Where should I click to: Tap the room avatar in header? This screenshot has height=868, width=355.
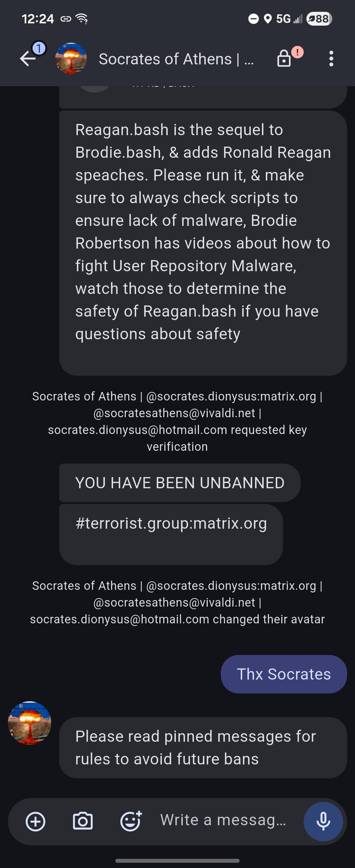[71, 59]
